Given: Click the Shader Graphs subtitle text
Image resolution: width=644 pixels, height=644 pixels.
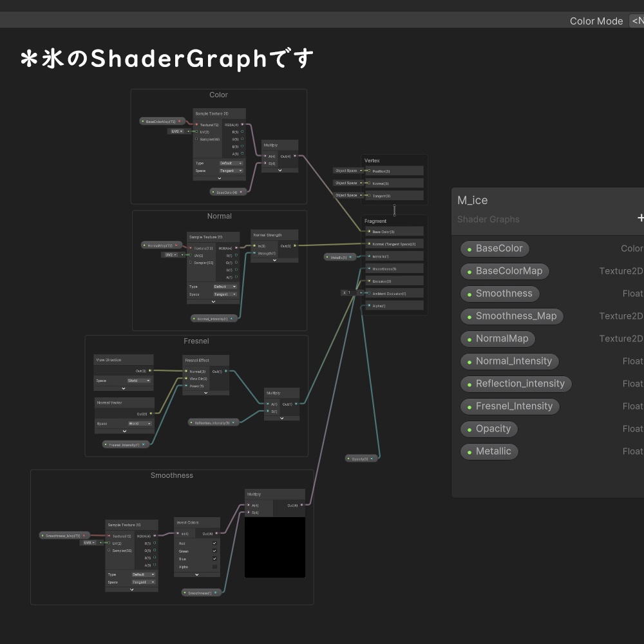Looking at the screenshot, I should pos(488,220).
